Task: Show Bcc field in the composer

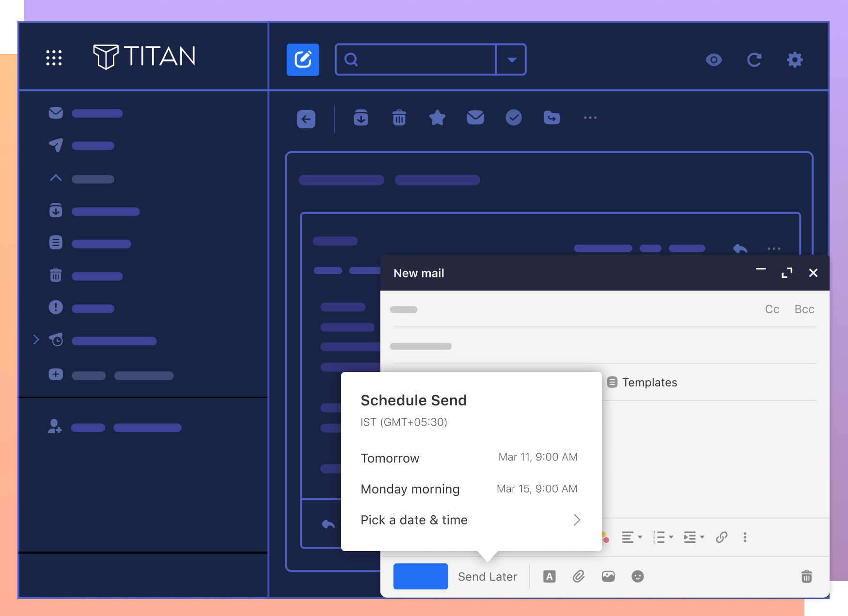Action: (x=804, y=309)
